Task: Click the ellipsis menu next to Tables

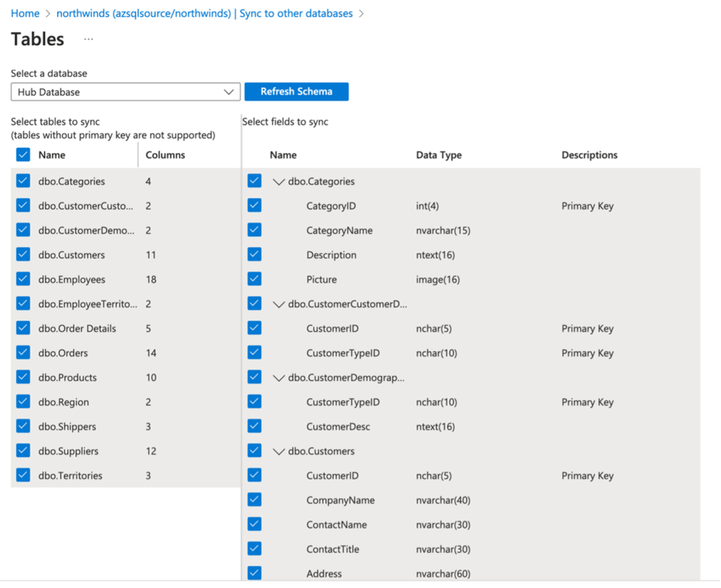Action: [88, 40]
